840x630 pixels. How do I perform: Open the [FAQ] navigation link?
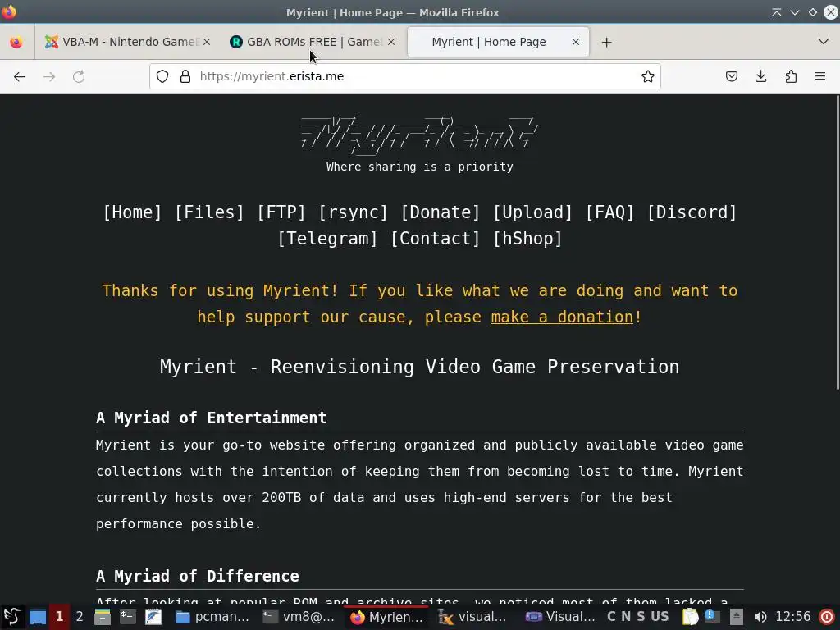(609, 212)
